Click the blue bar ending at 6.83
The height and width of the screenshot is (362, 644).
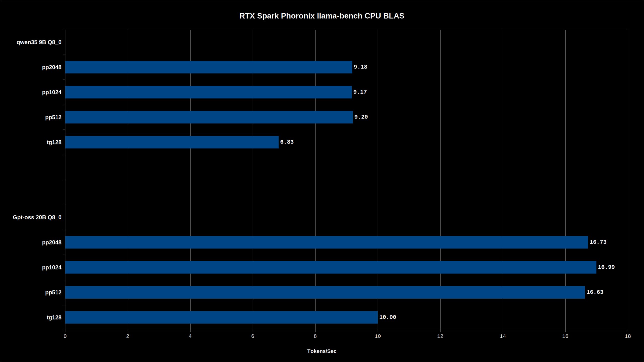(172, 142)
